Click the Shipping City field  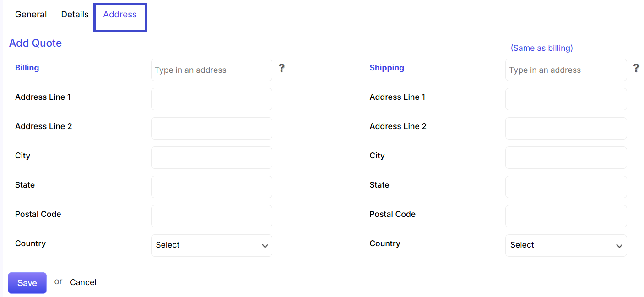point(566,157)
